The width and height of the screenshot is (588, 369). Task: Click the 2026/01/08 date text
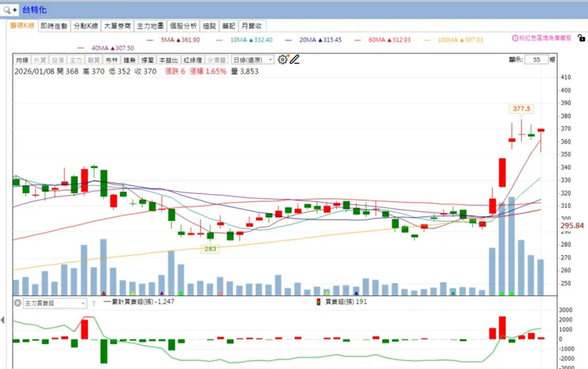pos(34,72)
